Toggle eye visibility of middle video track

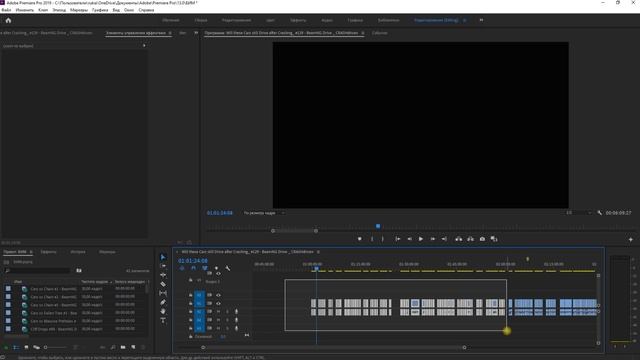pos(218,295)
